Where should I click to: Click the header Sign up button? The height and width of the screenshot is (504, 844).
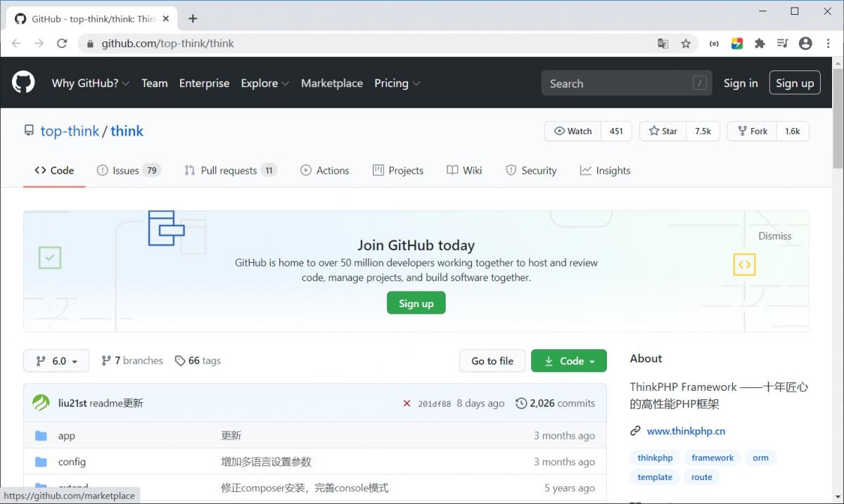coord(795,83)
